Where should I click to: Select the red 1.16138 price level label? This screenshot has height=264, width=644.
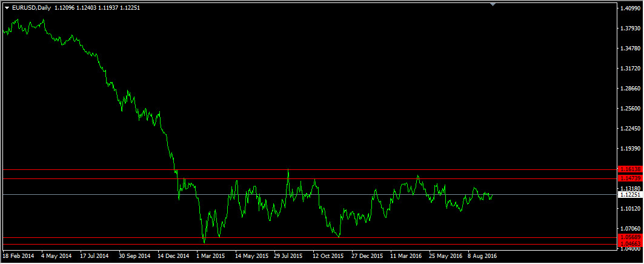tap(629, 169)
